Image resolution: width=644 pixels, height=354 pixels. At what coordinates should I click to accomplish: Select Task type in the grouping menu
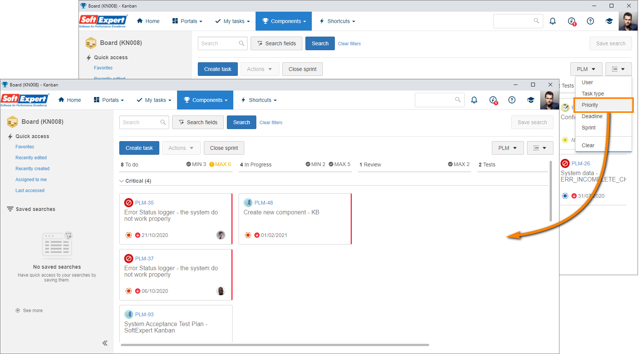(603, 94)
